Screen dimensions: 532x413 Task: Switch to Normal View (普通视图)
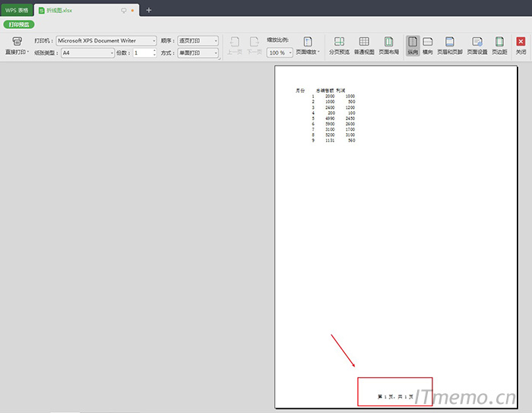(364, 42)
